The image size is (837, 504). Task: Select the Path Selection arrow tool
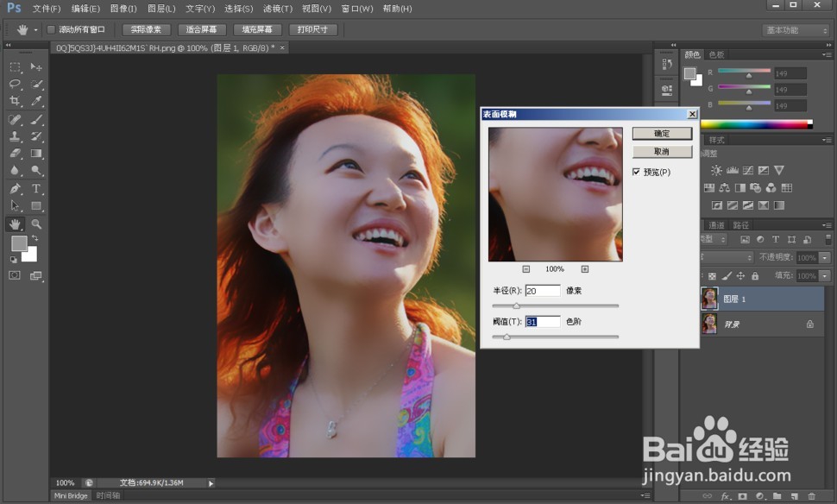15,205
